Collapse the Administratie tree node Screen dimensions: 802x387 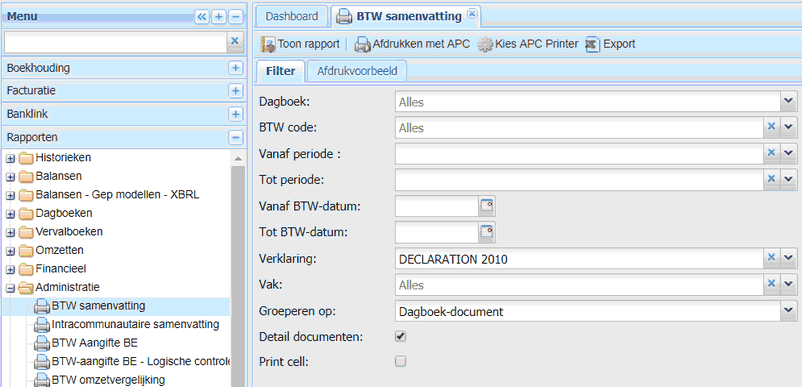tap(10, 288)
